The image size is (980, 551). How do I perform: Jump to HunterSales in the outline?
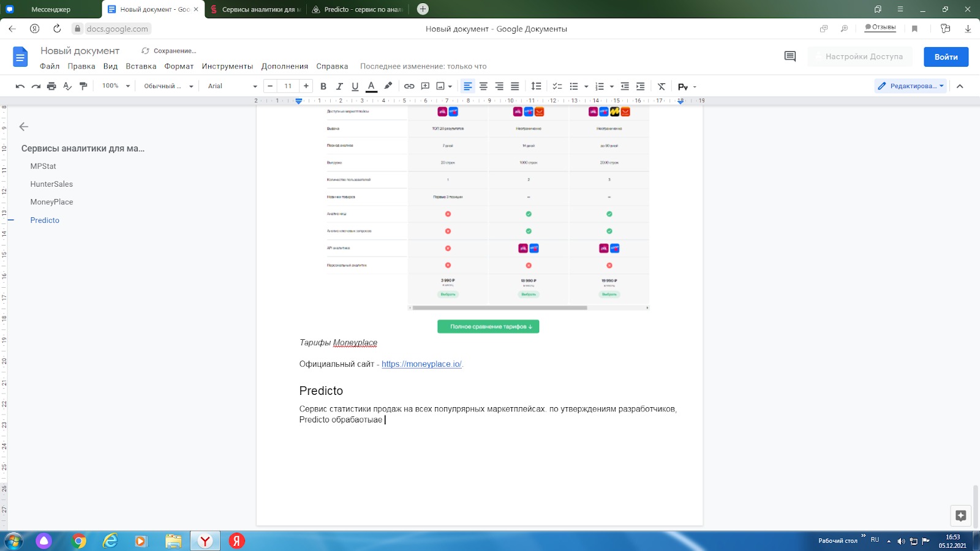click(x=51, y=184)
